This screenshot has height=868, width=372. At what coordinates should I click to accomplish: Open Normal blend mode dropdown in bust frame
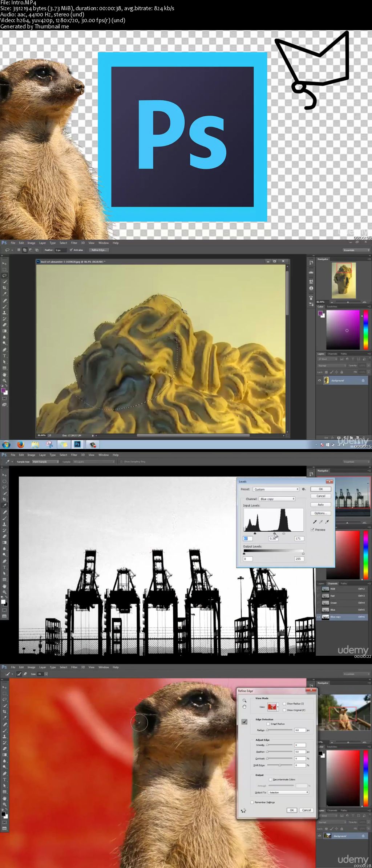[x=332, y=365]
